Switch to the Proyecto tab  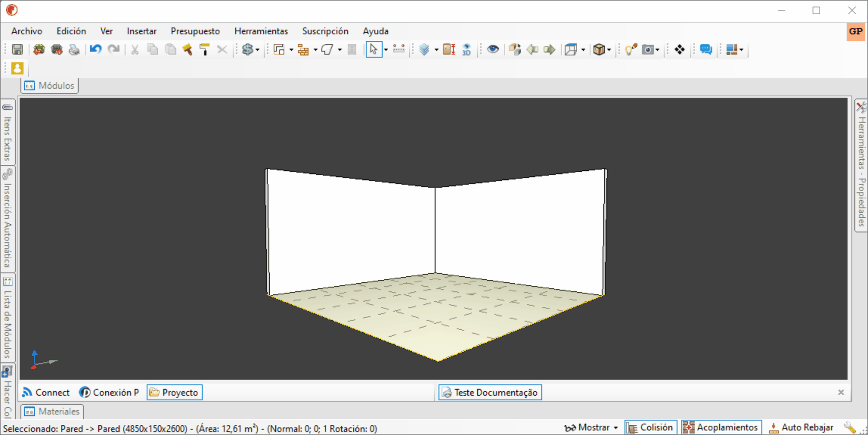click(x=174, y=392)
